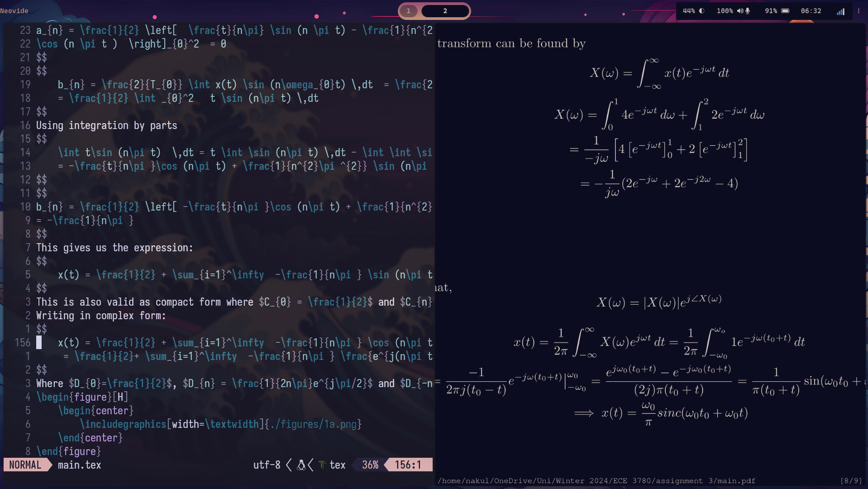Click the utf-8 encoding label
The image size is (868, 489).
267,465
